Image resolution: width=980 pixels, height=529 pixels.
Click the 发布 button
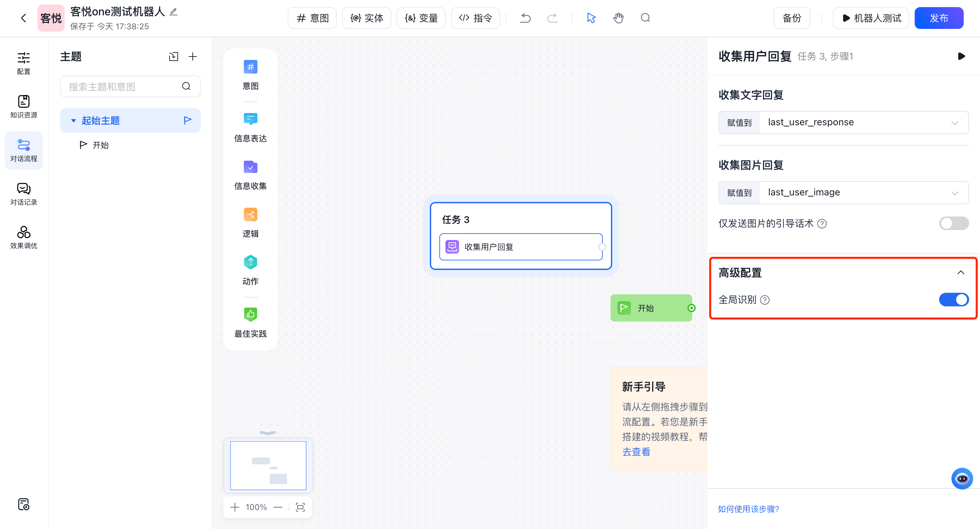coord(939,18)
